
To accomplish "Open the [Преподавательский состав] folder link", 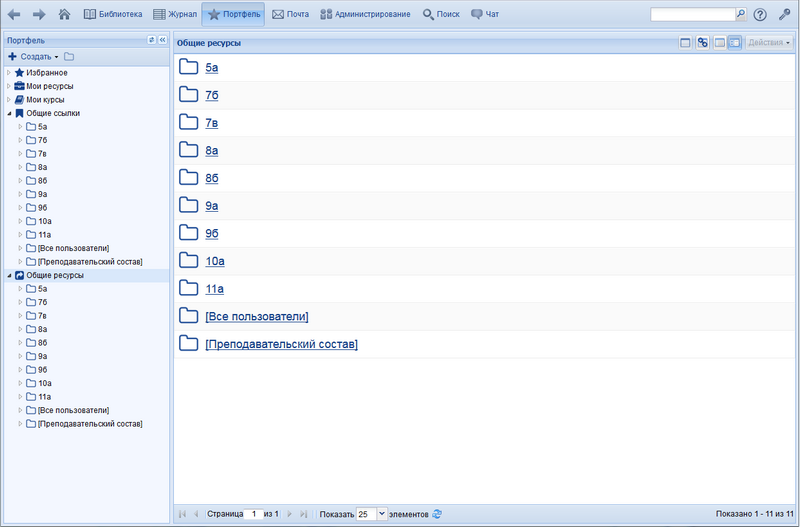I will (x=281, y=344).
